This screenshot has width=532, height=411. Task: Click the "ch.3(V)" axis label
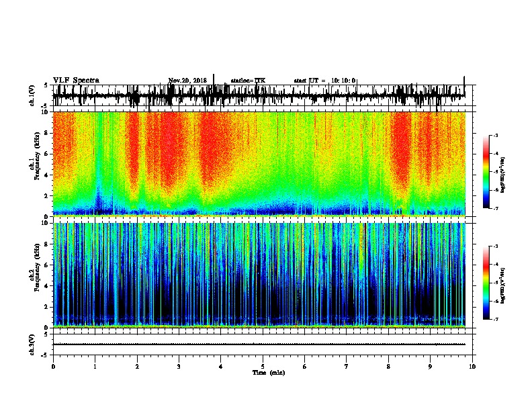coord(32,345)
